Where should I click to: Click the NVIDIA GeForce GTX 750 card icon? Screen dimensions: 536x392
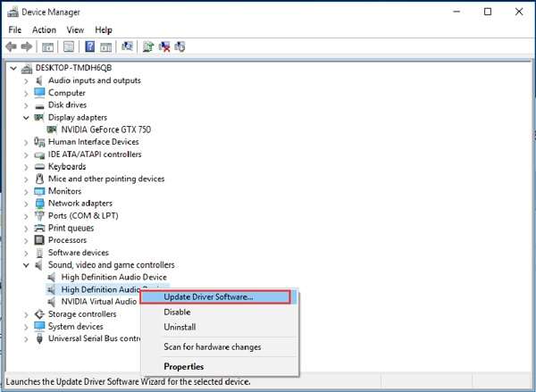click(x=52, y=129)
